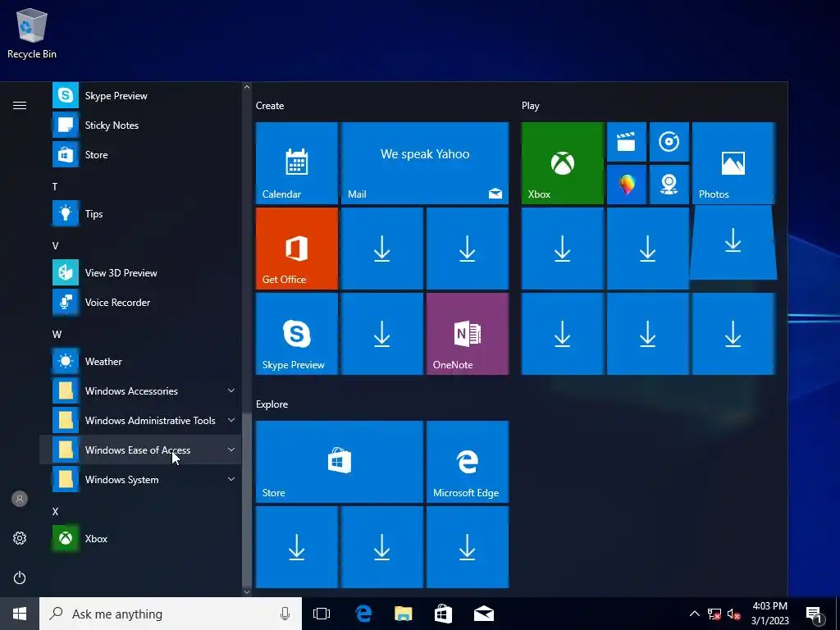The image size is (840, 630).
Task: Click the Ask me anything search box
Action: 171,614
